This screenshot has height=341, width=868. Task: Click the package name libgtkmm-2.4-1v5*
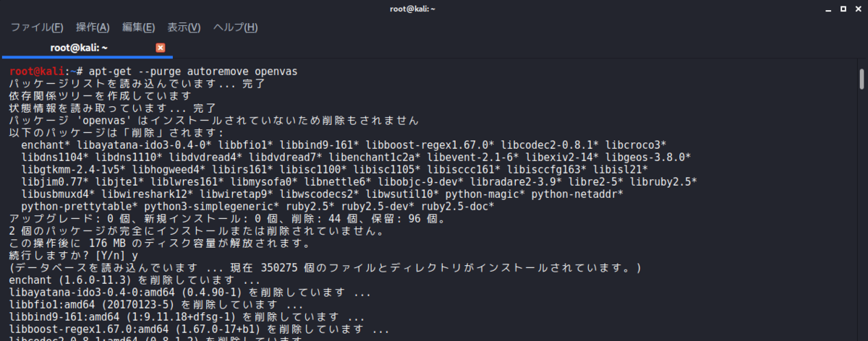[74, 169]
